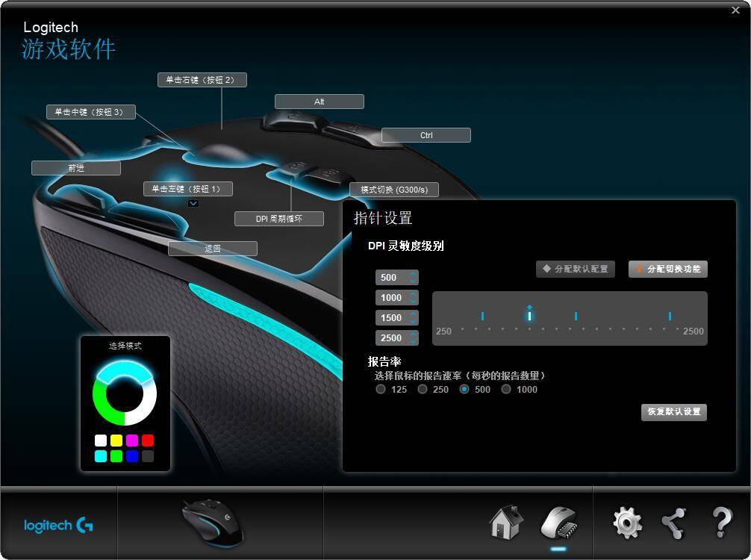Pick the green color swatch
The width and height of the screenshot is (751, 560).
(x=116, y=456)
